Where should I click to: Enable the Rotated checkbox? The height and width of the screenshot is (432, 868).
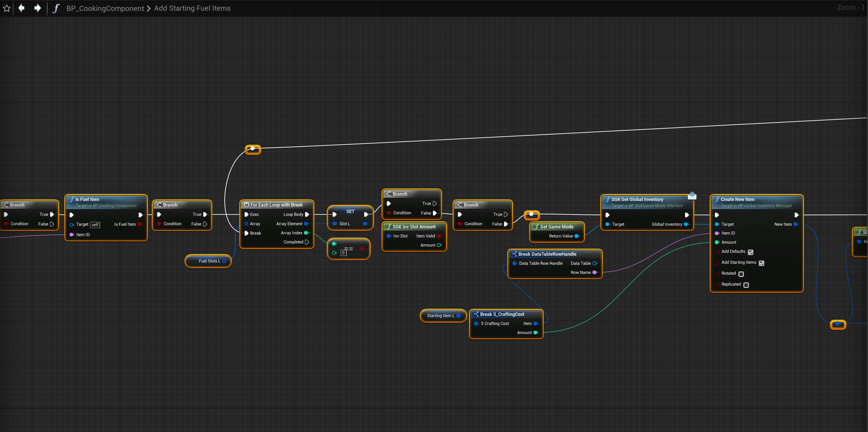click(741, 274)
